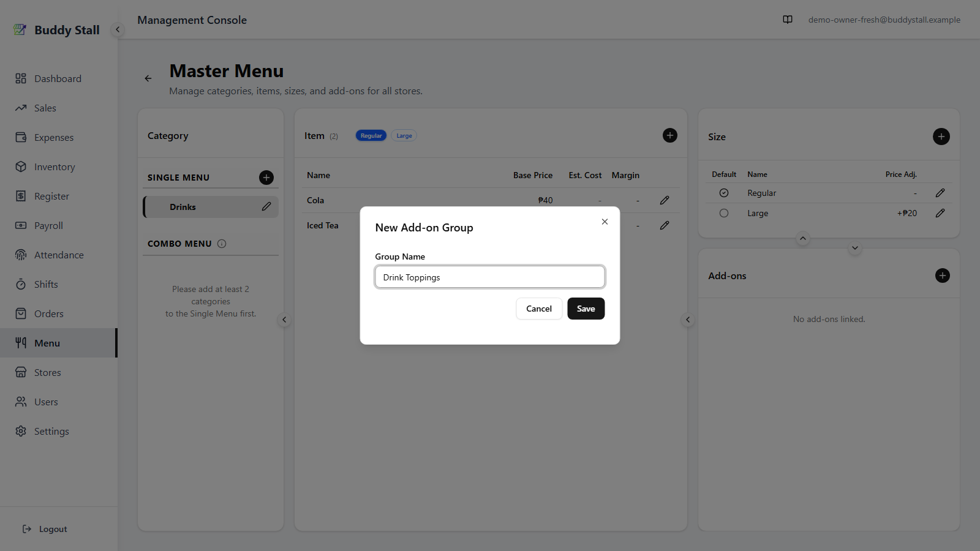Expand Add-ons panel with down chevron

(x=855, y=248)
